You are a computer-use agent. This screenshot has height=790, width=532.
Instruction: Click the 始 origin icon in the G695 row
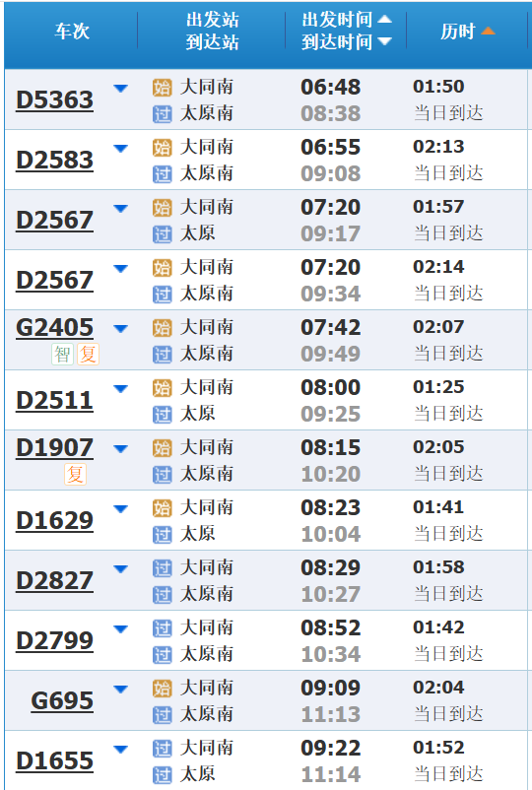(x=163, y=689)
